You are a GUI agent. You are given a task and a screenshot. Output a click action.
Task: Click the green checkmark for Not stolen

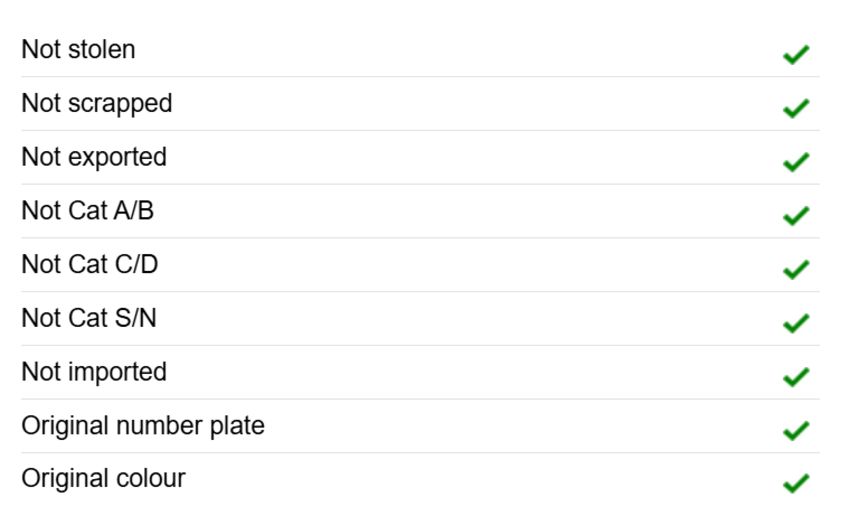pos(796,54)
